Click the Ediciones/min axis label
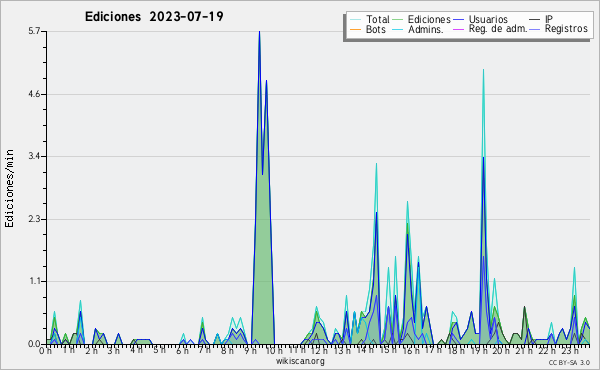The height and width of the screenshot is (370, 600). 9,188
